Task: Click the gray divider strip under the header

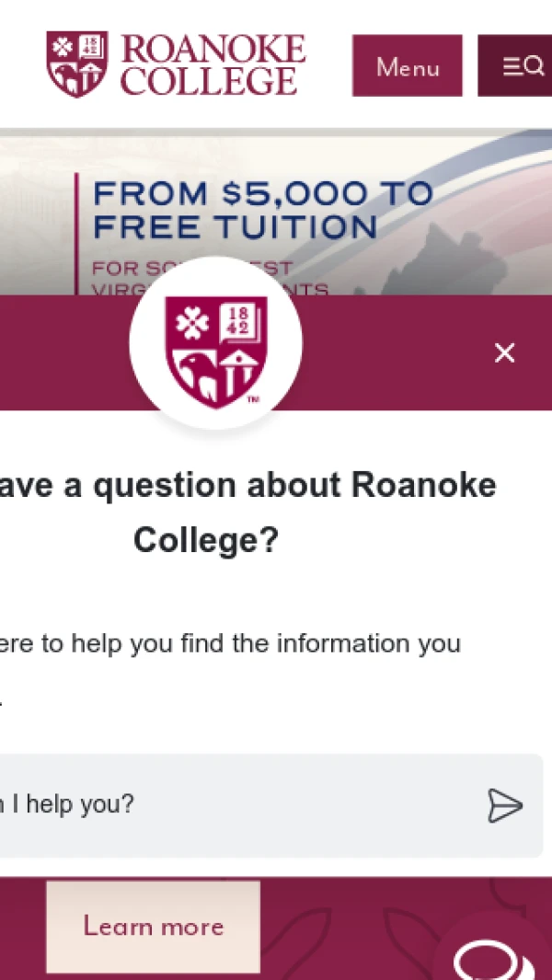Action: [276, 133]
